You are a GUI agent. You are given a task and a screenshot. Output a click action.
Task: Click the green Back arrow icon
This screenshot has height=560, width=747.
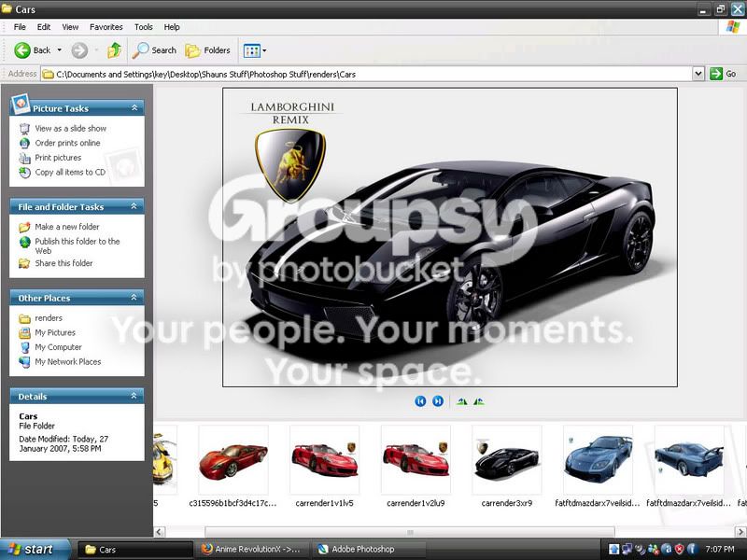(21, 50)
